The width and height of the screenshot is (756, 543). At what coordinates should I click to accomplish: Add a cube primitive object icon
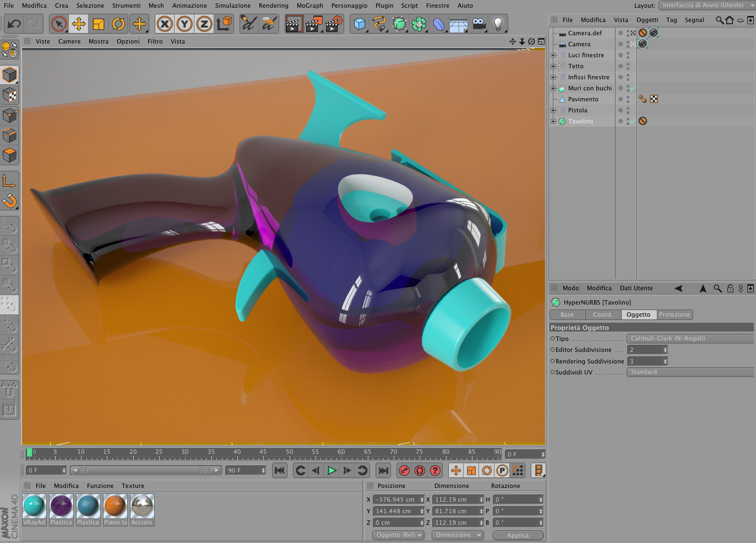click(360, 24)
